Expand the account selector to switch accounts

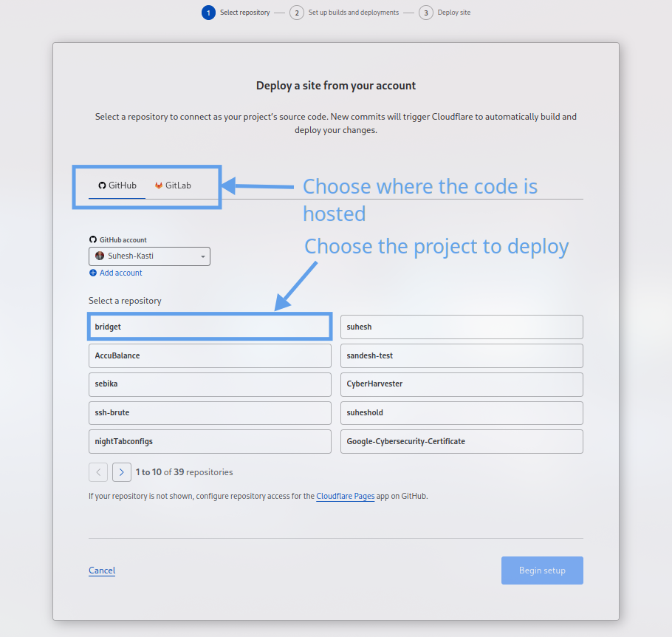[x=149, y=256]
